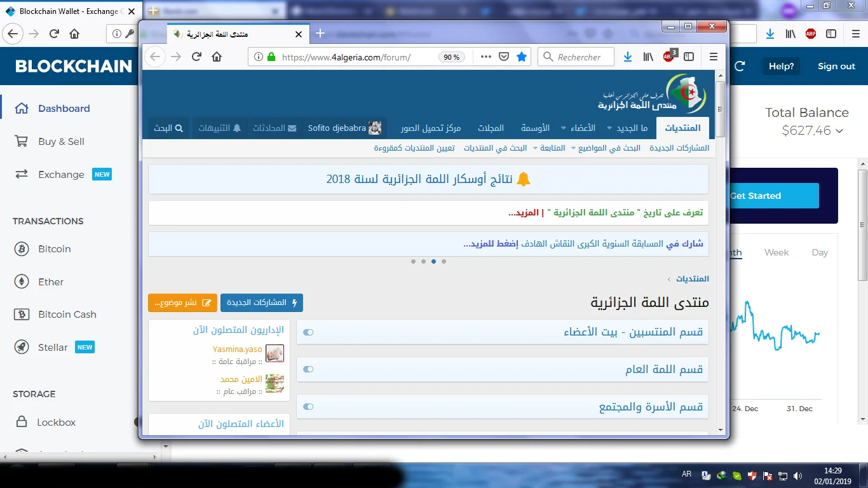Select the third carousel dot under notices
The width and height of the screenshot is (868, 488).
(x=433, y=261)
